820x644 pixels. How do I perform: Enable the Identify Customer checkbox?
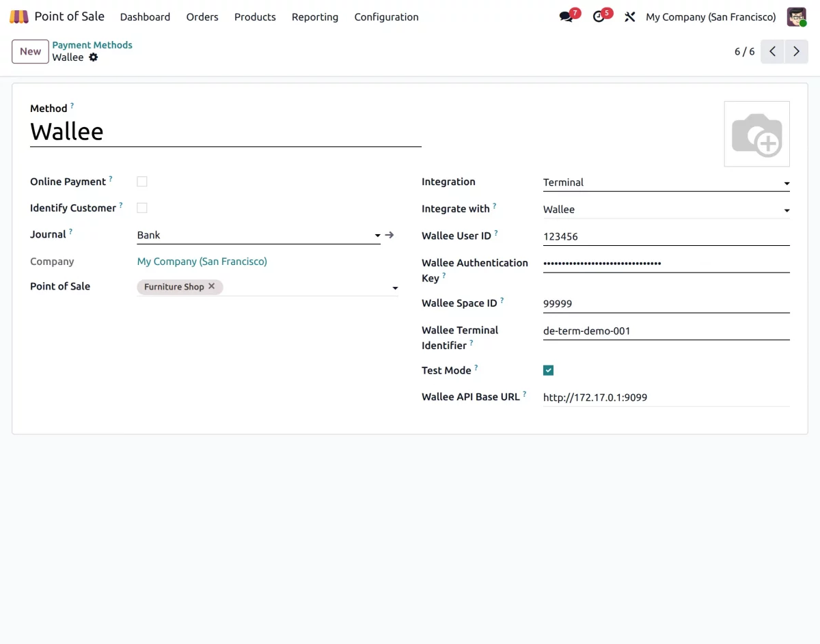(x=142, y=208)
